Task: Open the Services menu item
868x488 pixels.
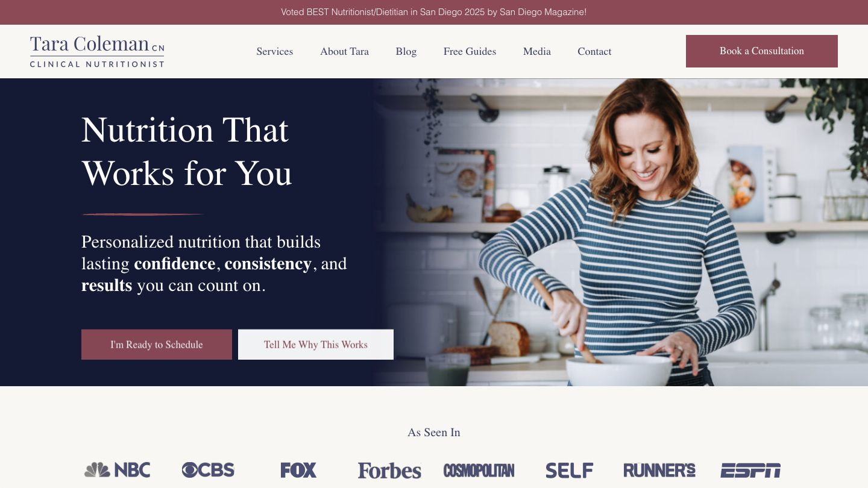Action: tap(275, 51)
